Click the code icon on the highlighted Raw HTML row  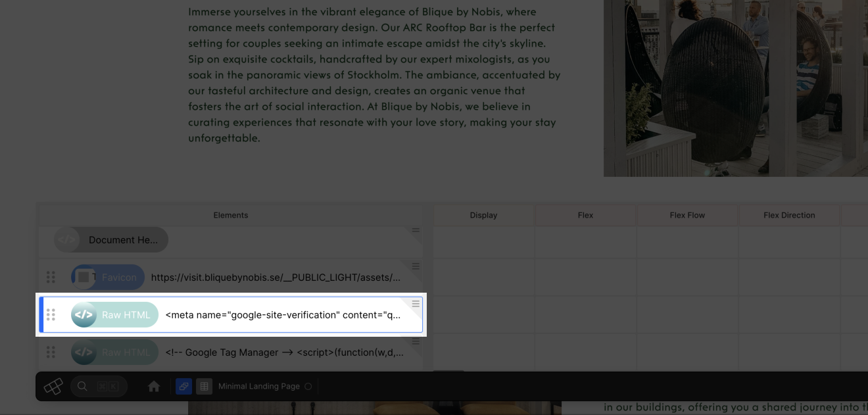click(84, 315)
